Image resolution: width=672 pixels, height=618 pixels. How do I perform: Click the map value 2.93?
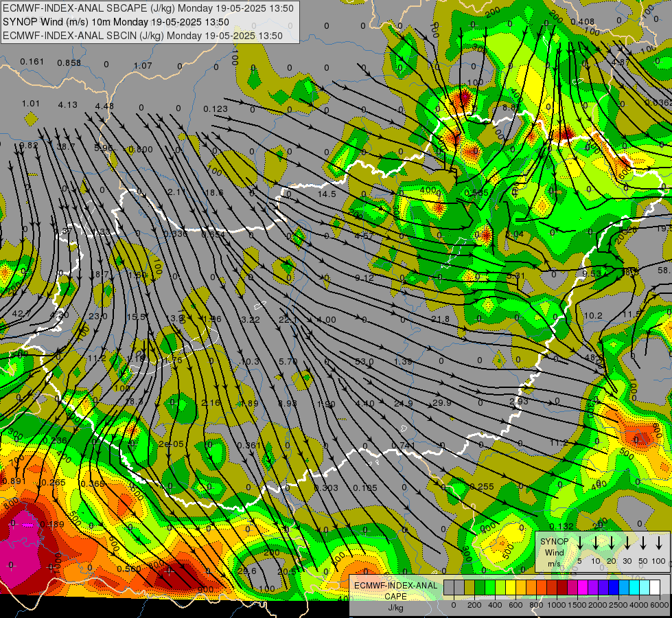point(518,401)
